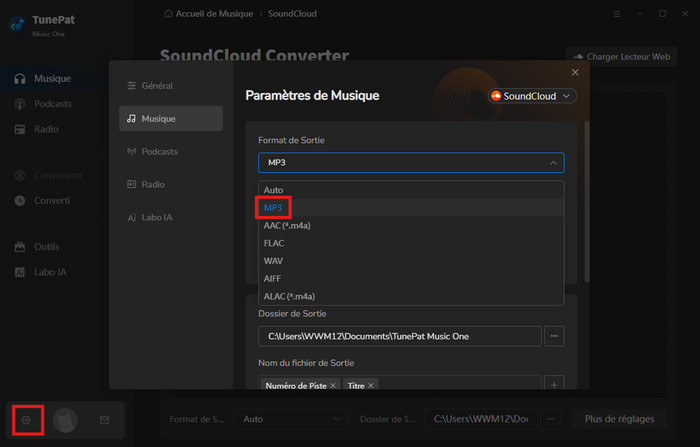The image size is (700, 447).
Task: Choose MP3 from the format list
Action: coord(411,208)
